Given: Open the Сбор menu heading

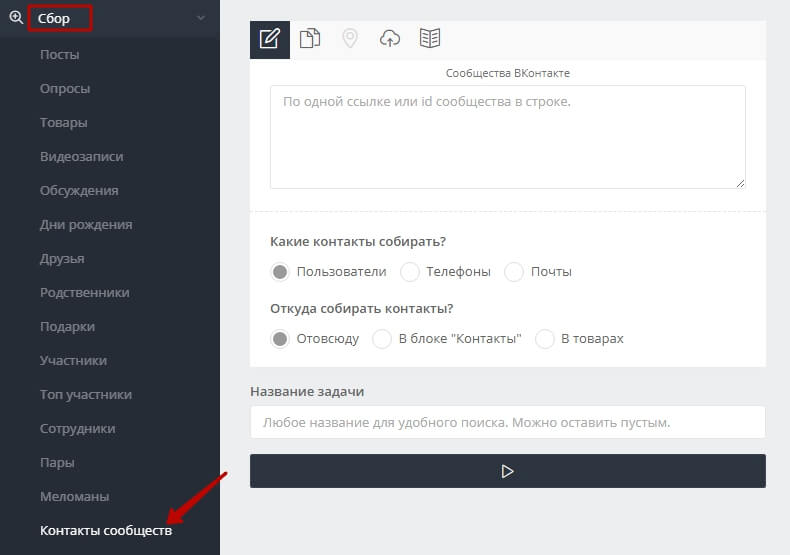Looking at the screenshot, I should (54, 19).
